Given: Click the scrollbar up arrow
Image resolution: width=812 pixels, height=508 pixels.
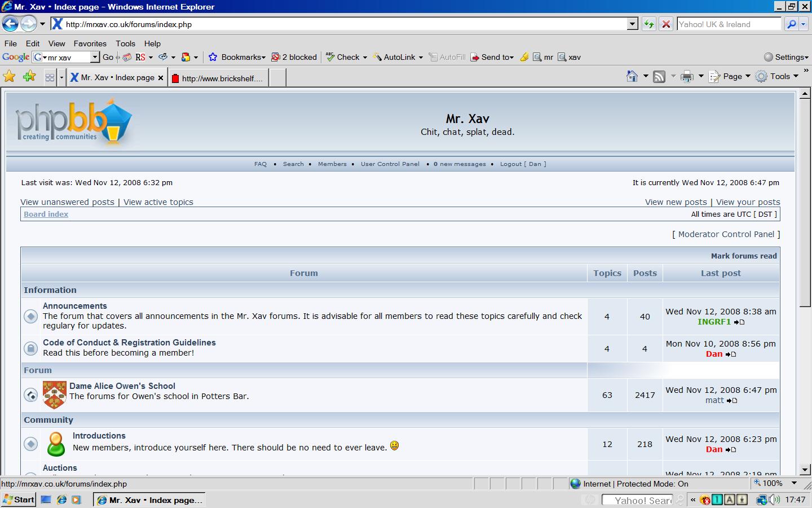Looking at the screenshot, I should coord(805,94).
